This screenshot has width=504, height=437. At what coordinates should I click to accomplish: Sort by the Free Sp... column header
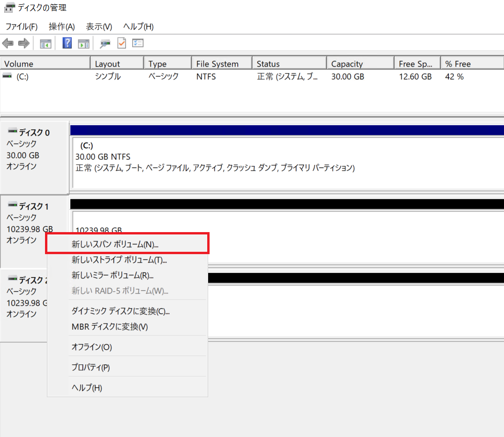418,63
